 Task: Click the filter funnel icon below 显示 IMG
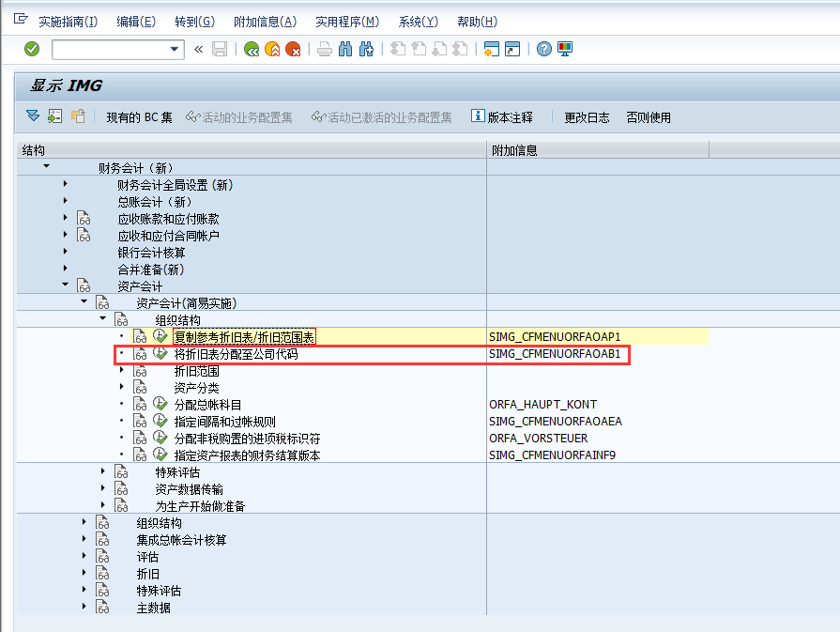click(x=31, y=116)
